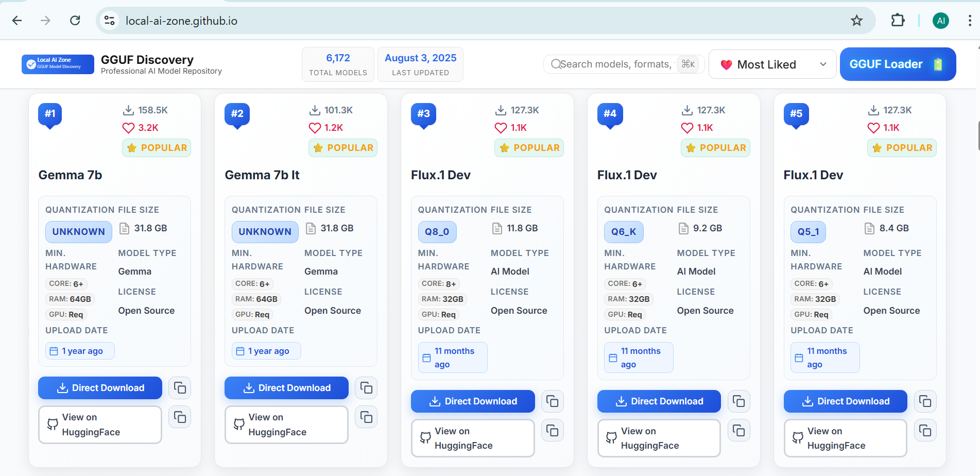This screenshot has width=980, height=476.
Task: Click the UNKNOWN quantization badge on Gemma 7b
Action: (79, 232)
